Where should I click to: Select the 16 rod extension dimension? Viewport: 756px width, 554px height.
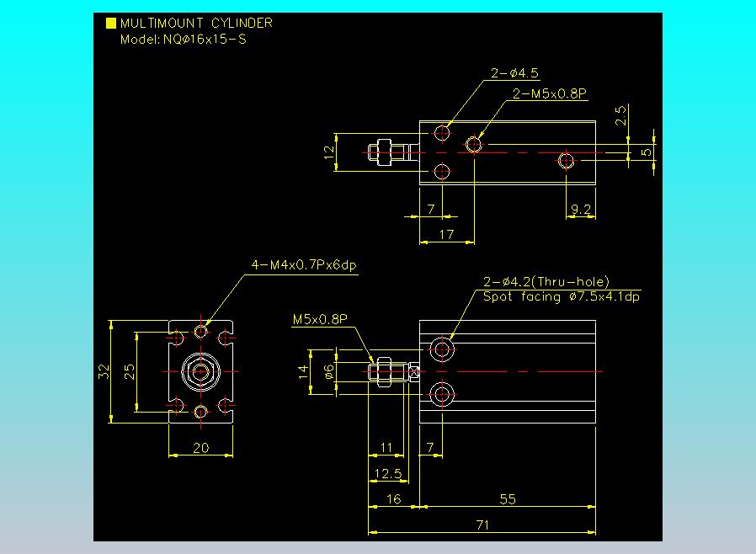[x=394, y=499]
